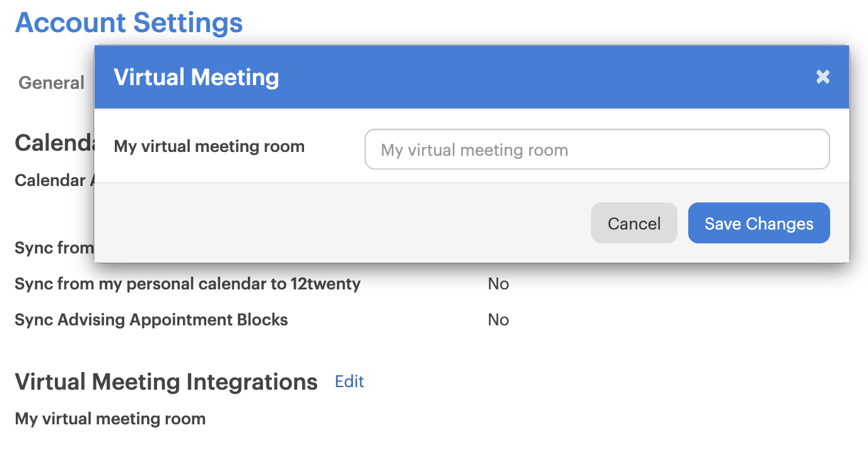Click the blue header bar of the dialog
Image resolution: width=868 pixels, height=454 pixels.
[x=505, y=77]
